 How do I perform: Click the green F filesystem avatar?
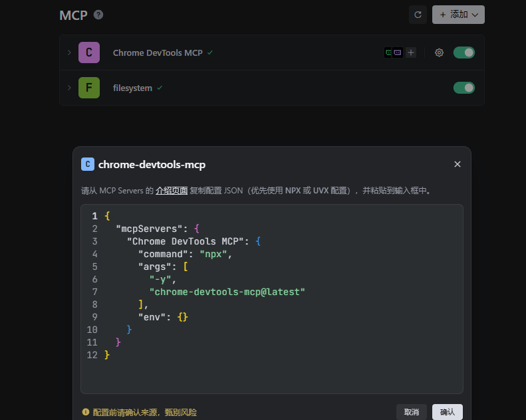(89, 88)
